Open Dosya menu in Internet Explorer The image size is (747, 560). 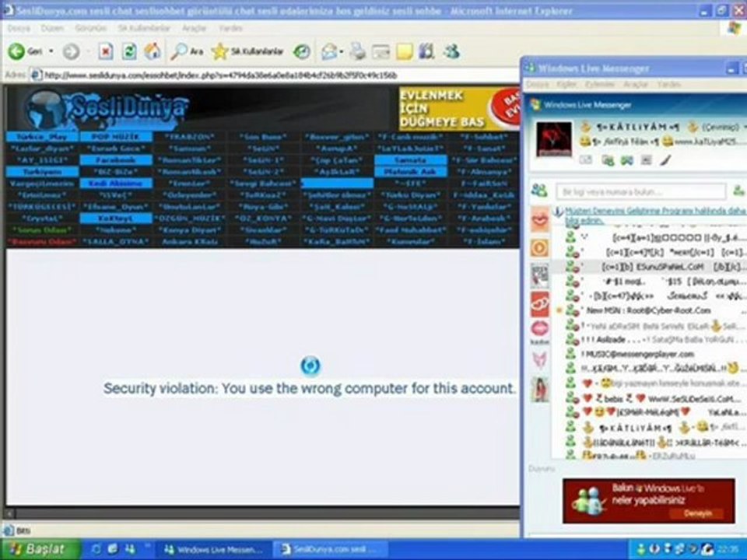pyautogui.click(x=19, y=29)
